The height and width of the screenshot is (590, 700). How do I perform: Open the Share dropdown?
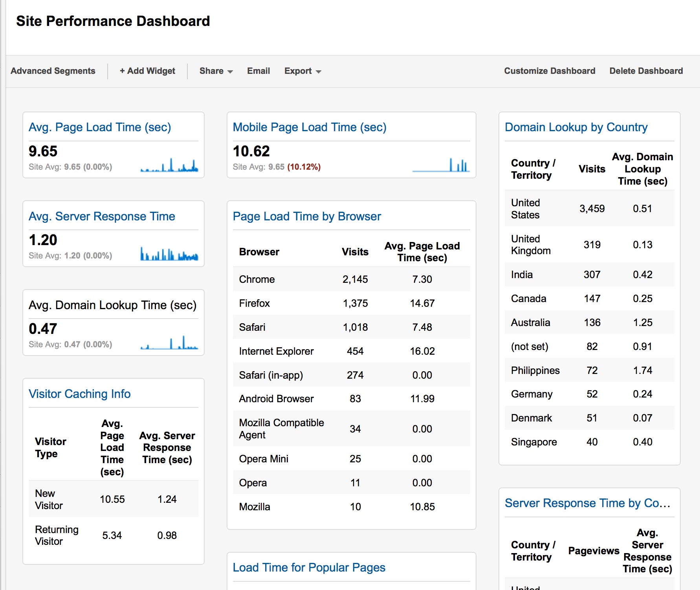point(216,71)
